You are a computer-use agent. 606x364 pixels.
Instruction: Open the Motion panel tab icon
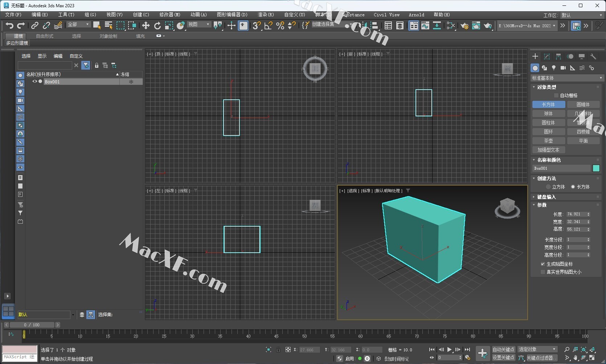point(570,56)
